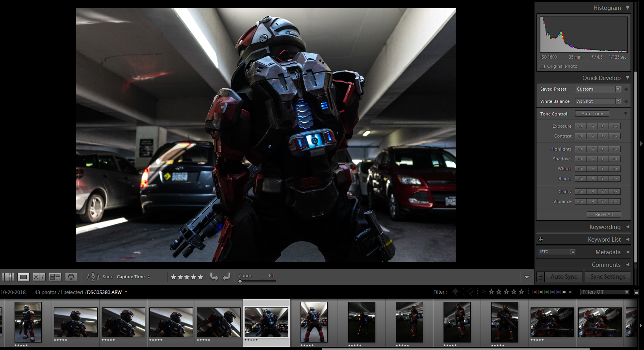
Task: Collapse the Quick Develop panel
Action: pos(627,78)
